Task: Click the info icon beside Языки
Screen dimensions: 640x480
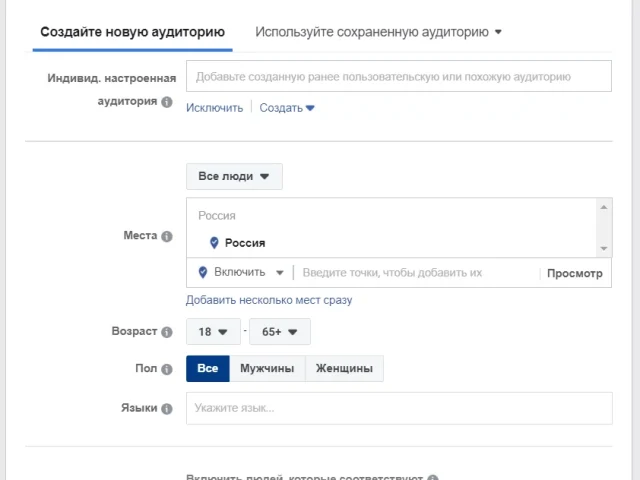Action: (x=167, y=409)
